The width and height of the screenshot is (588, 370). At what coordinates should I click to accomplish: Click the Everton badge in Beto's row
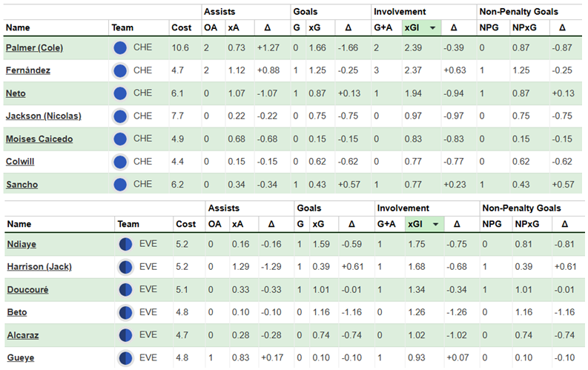[125, 313]
